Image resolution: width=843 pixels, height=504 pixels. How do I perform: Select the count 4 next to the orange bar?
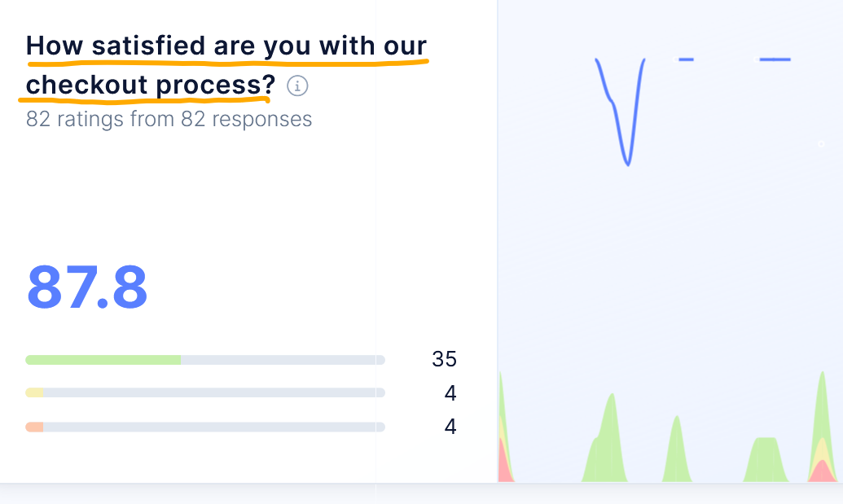450,427
